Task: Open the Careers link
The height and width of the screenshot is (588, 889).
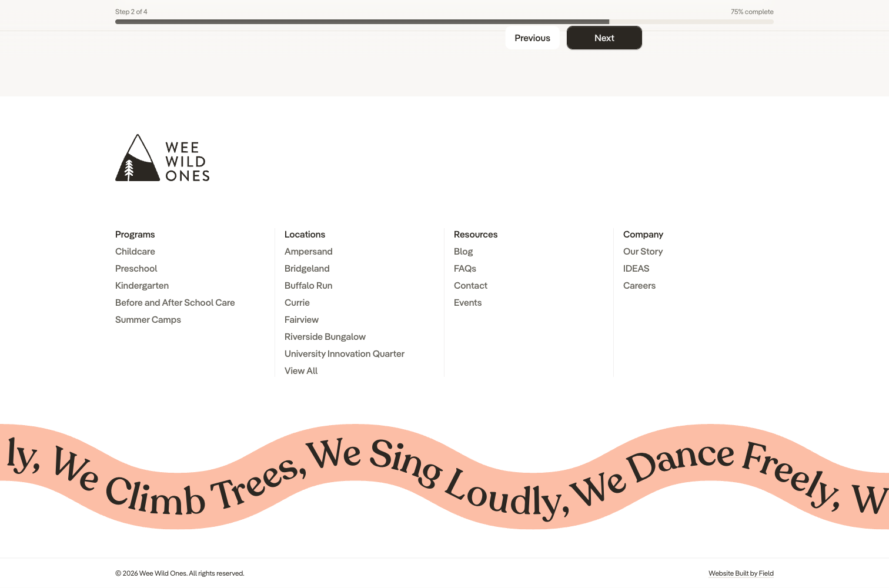Action: (x=639, y=285)
